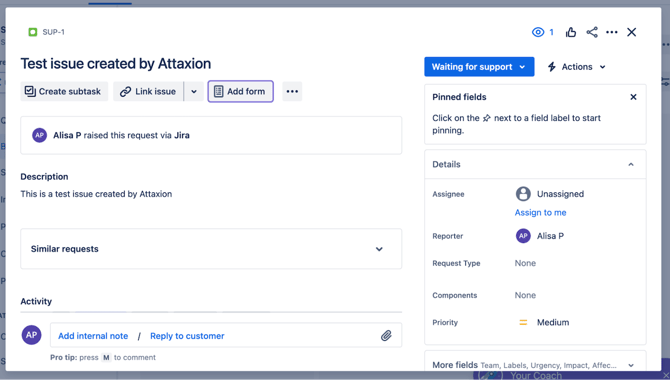Toggle the watch eye icon
This screenshot has height=380, width=670.
point(538,32)
